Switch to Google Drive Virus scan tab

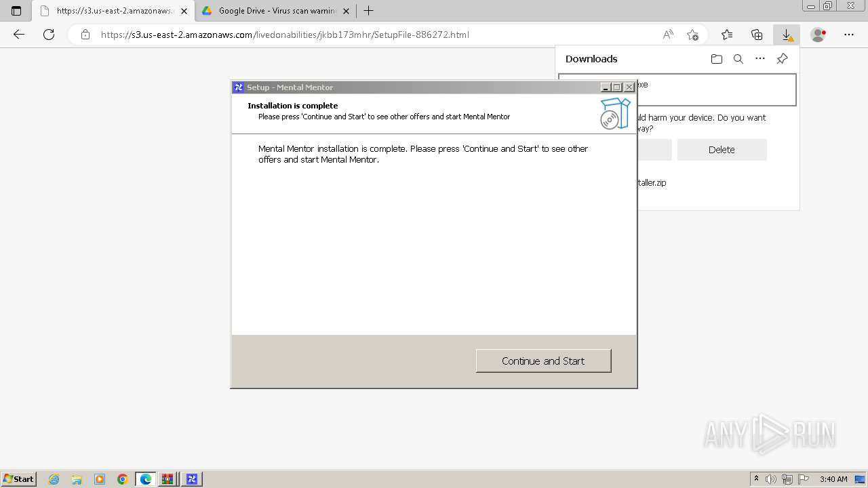point(277,11)
